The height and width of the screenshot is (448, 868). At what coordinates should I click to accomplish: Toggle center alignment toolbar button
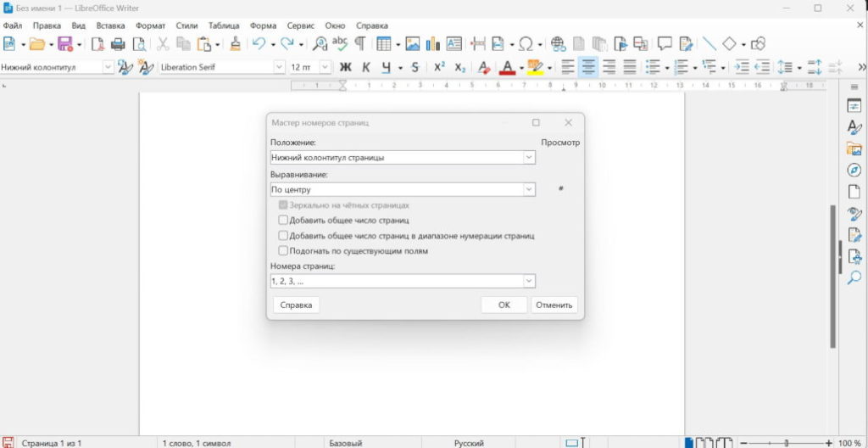click(x=588, y=67)
